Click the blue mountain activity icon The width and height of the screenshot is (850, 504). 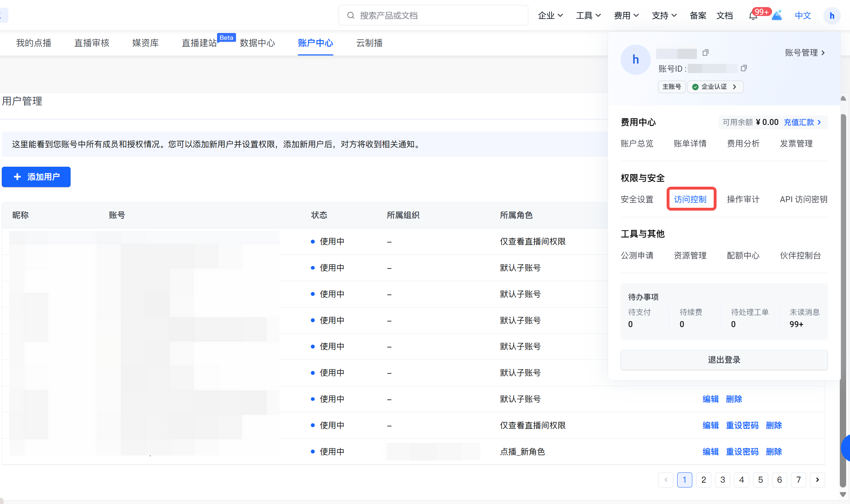coord(777,15)
